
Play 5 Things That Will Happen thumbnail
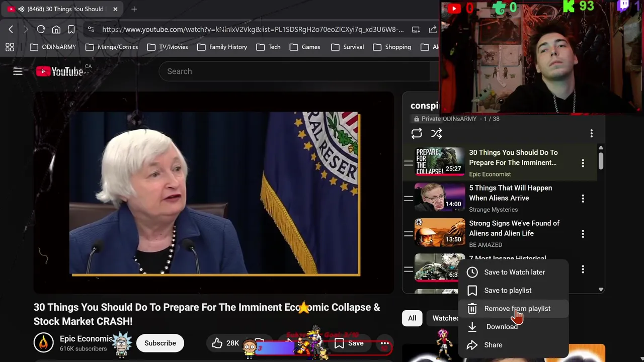440,197
